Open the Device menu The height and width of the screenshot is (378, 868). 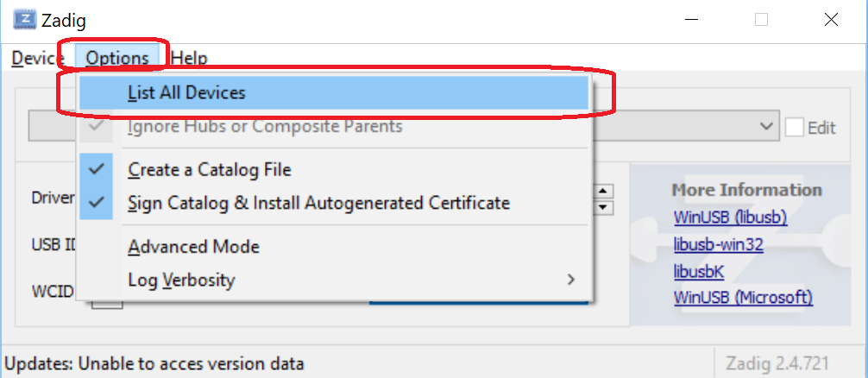38,58
